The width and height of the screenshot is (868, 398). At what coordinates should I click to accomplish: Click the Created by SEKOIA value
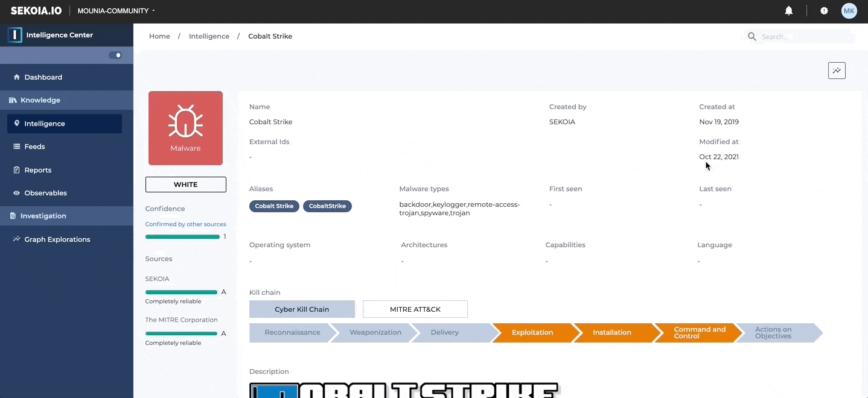pyautogui.click(x=562, y=122)
